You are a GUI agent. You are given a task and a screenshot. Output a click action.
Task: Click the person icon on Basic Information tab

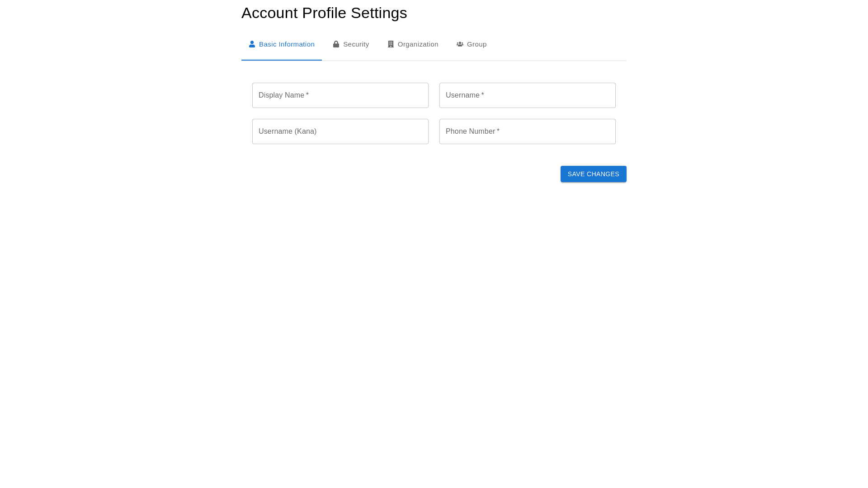[252, 44]
